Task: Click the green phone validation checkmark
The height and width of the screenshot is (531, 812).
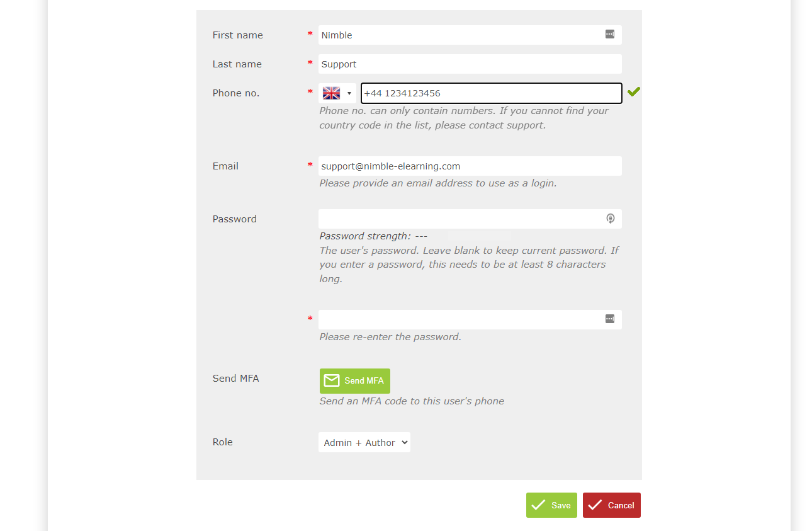Action: (x=633, y=92)
